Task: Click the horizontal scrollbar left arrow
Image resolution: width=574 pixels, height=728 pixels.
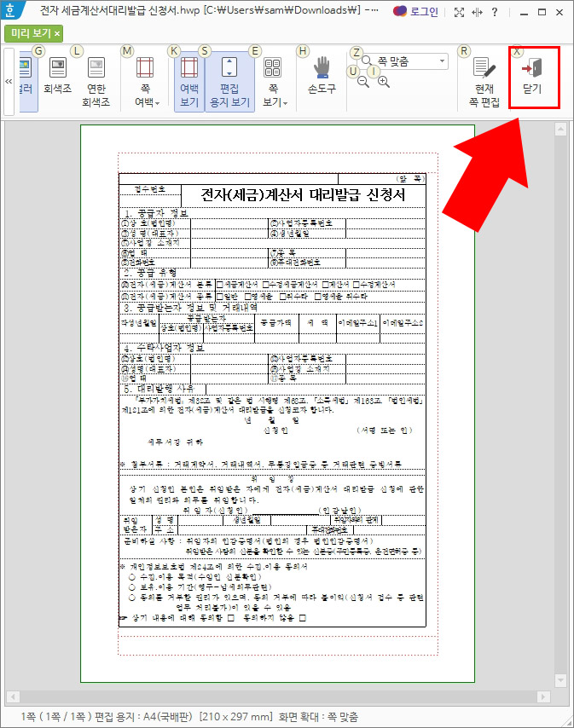Action: point(13,696)
